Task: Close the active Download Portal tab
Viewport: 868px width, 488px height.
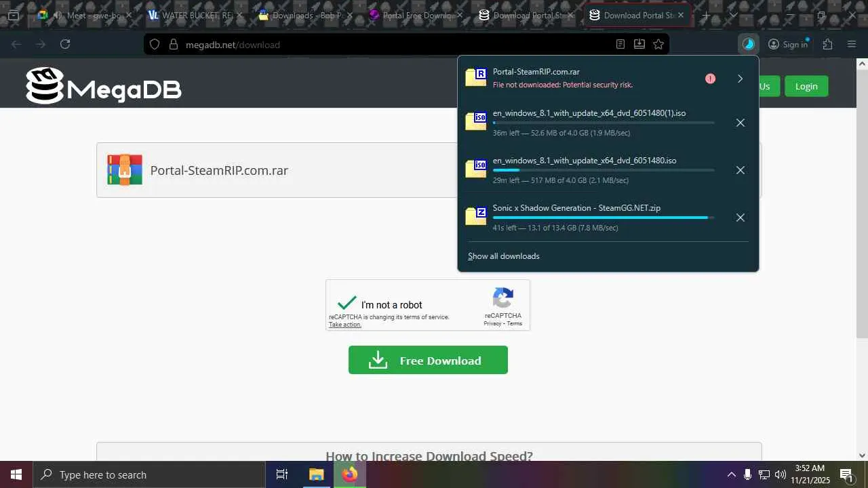Action: point(681,15)
